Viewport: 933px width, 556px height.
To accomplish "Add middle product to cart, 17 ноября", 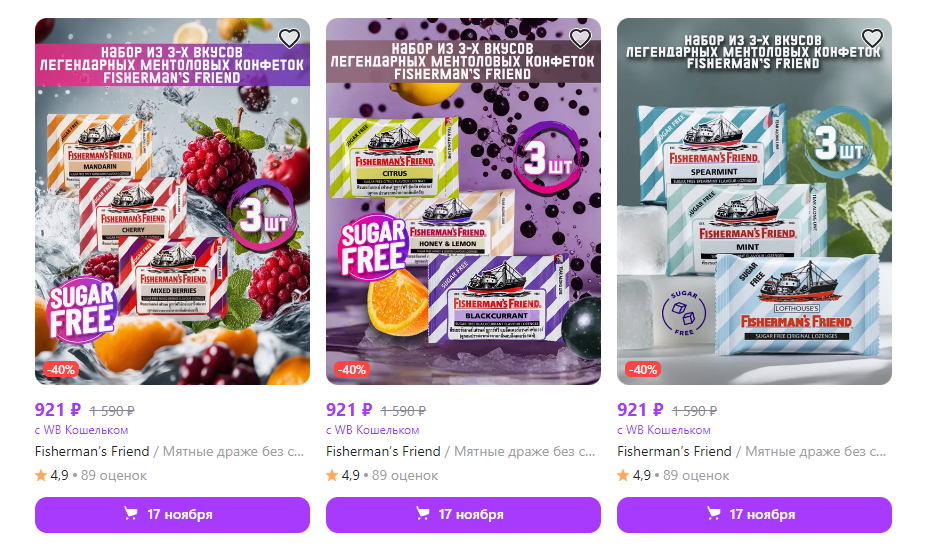I will 463,514.
